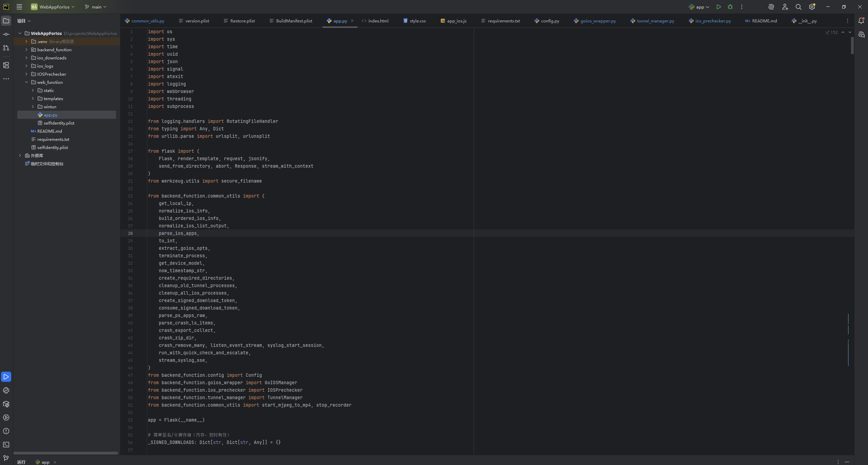868x465 pixels.
Task: Collapse the web_function folder
Action: (x=26, y=82)
